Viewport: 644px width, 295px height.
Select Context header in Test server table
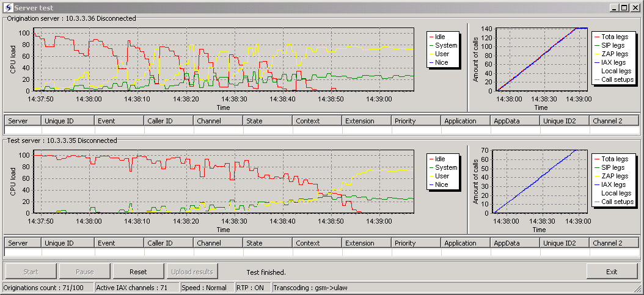318,243
